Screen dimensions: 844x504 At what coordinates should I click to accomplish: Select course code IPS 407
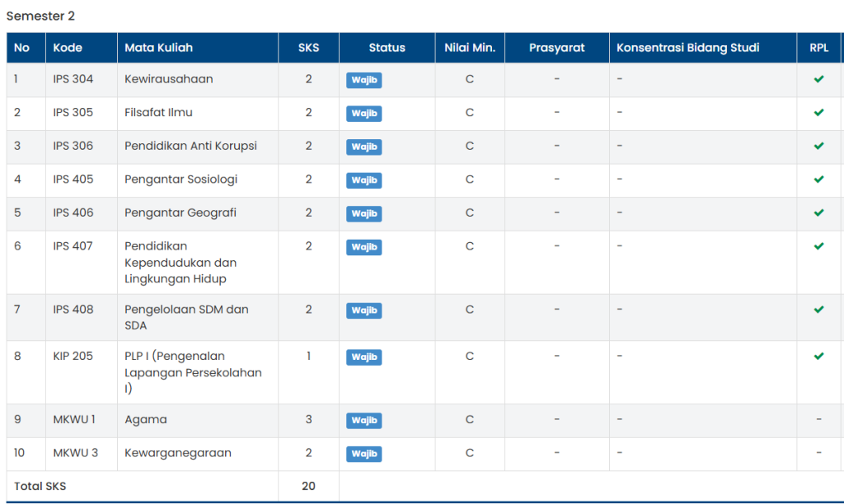[73, 245]
